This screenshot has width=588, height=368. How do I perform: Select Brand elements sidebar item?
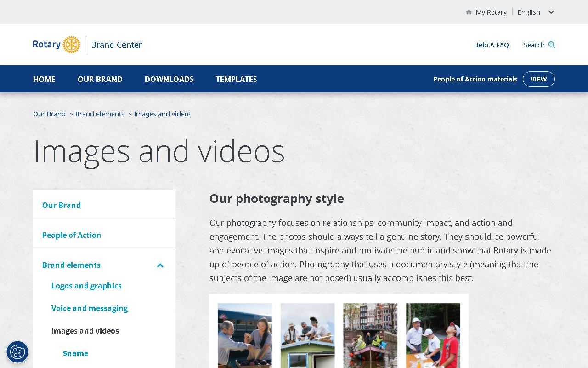click(71, 265)
